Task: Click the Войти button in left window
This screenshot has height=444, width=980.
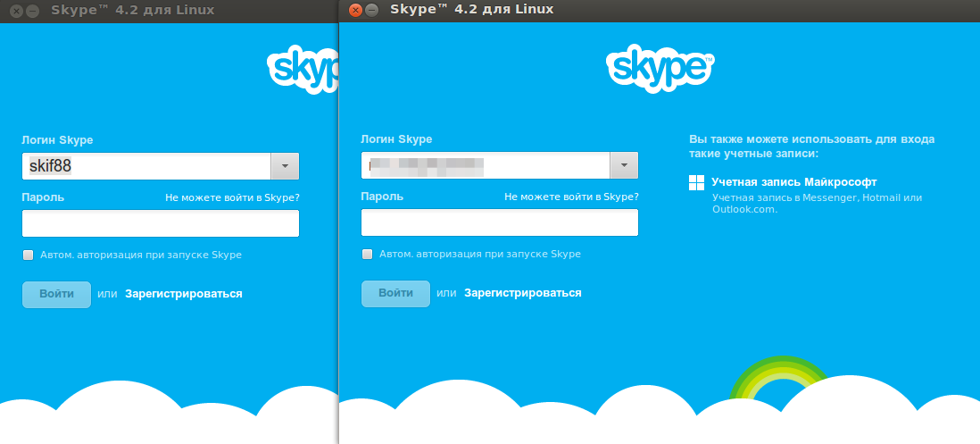Action: coord(56,295)
